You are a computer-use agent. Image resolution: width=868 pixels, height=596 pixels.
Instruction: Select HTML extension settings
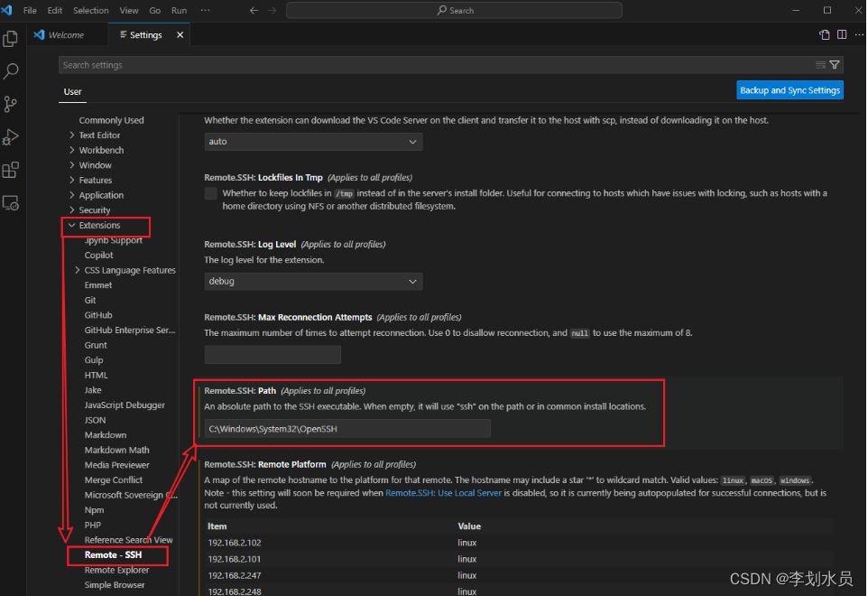[x=96, y=375]
